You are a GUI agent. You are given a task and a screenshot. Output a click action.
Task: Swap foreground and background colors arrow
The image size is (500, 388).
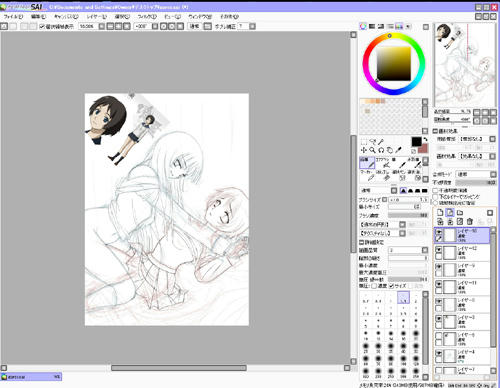tap(426, 139)
